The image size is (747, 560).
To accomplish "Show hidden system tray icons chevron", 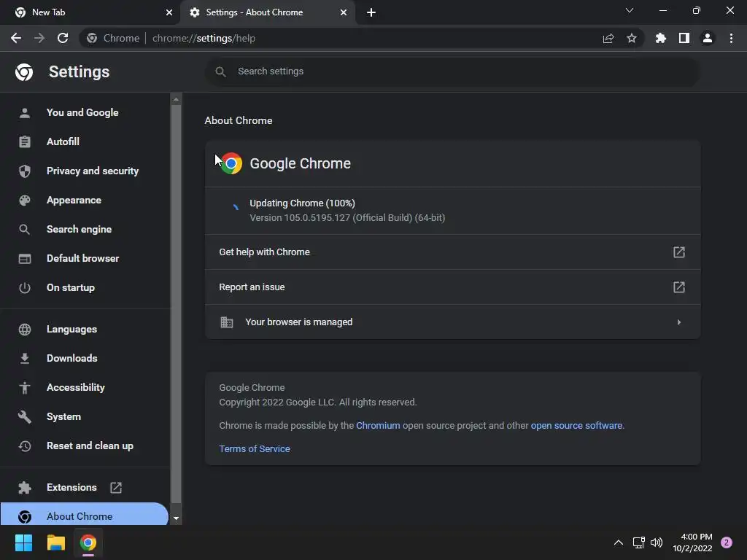I will pyautogui.click(x=619, y=542).
